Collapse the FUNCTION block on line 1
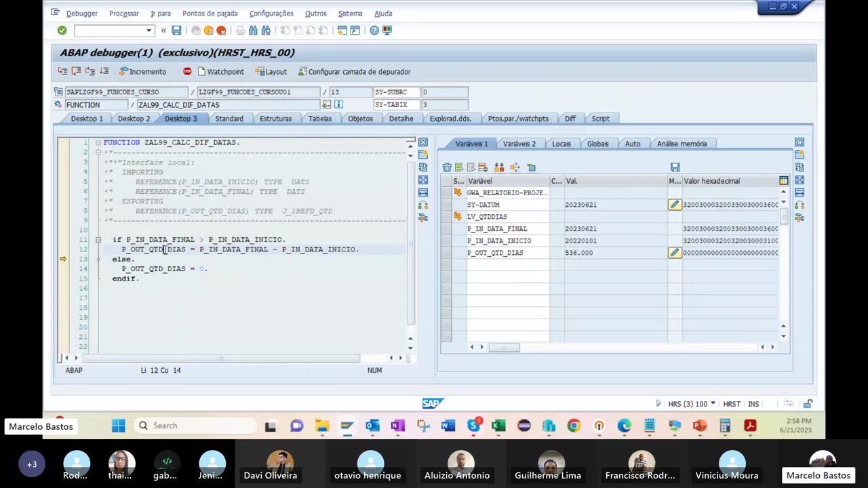868x488 pixels. [98, 142]
